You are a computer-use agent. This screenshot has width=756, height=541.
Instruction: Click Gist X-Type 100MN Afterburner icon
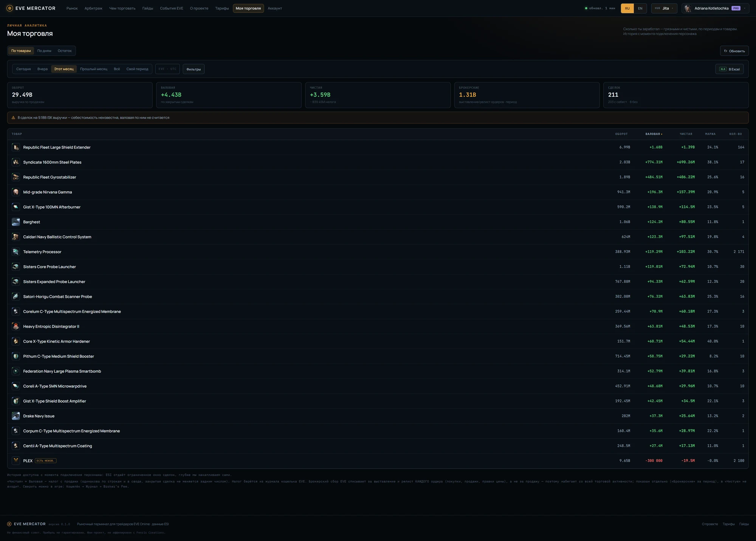click(x=15, y=207)
